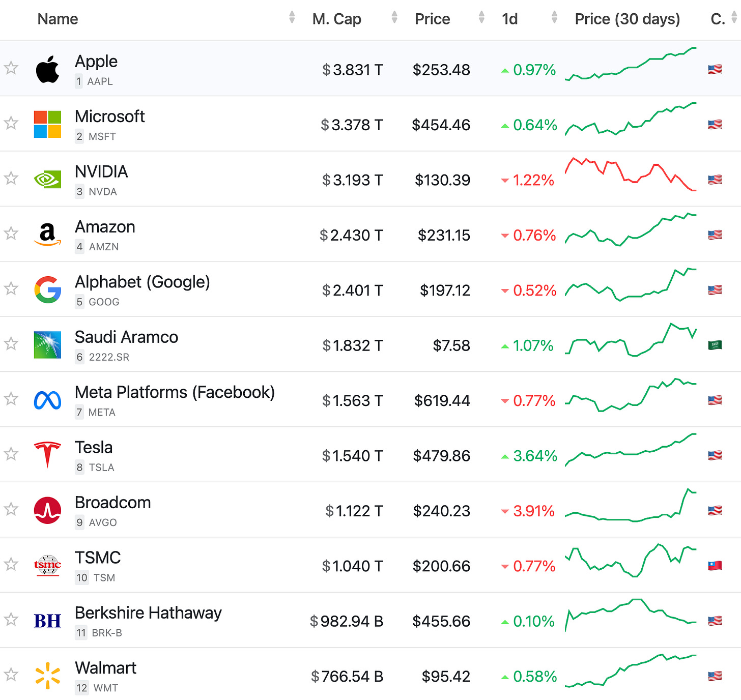Click the Apple company logo

pos(47,70)
